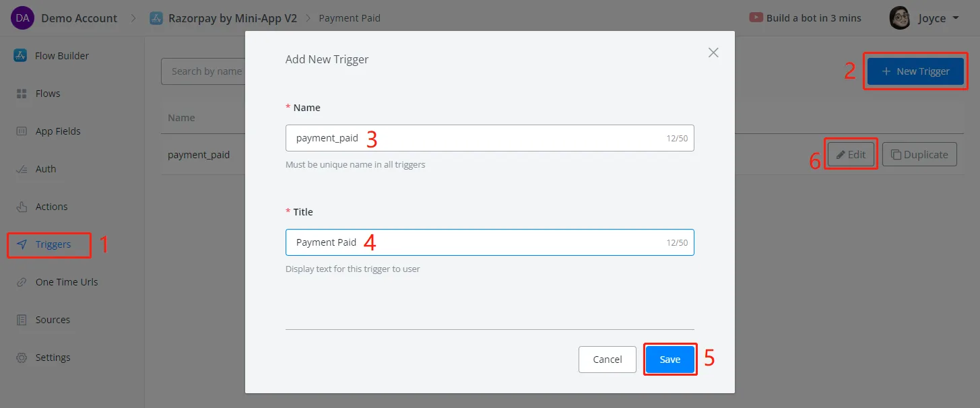Open the New Trigger button

pos(916,71)
